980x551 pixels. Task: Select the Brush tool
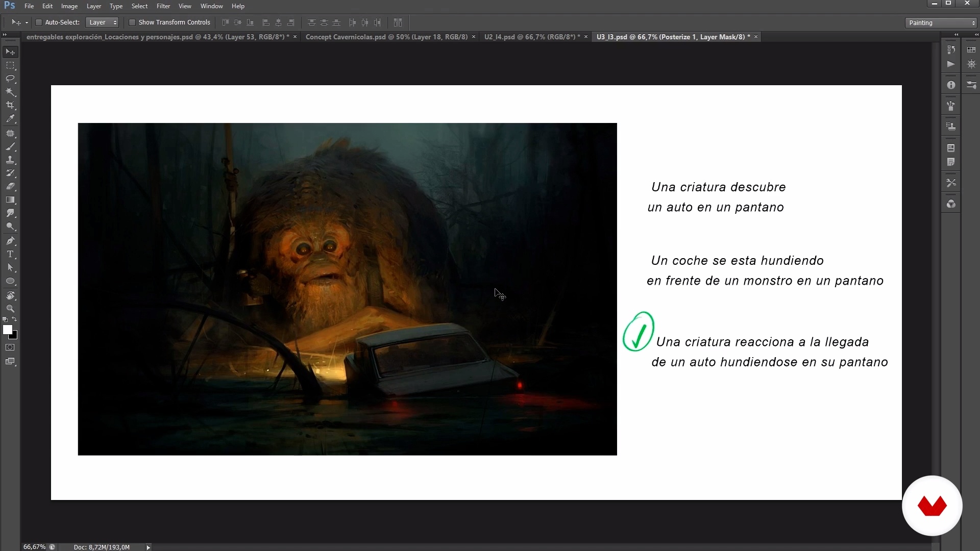click(10, 146)
